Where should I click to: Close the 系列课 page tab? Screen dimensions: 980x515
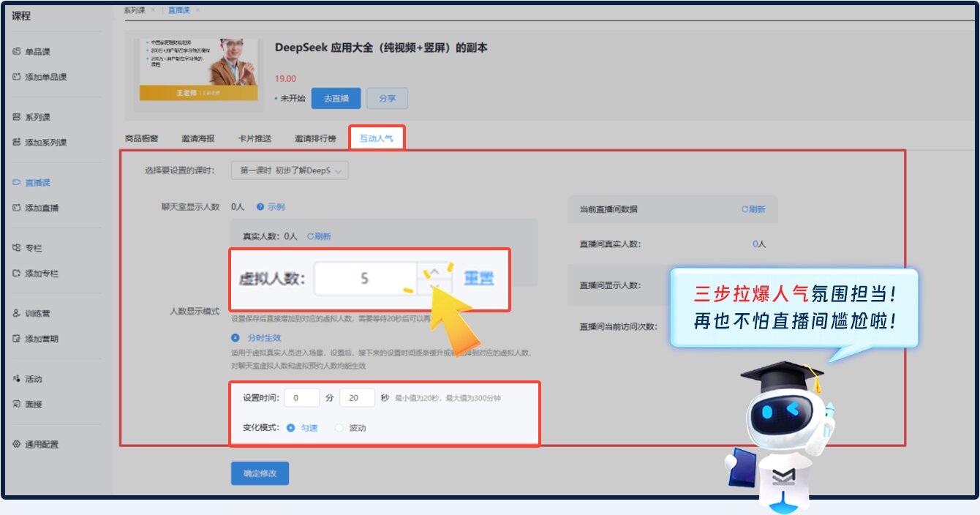154,10
